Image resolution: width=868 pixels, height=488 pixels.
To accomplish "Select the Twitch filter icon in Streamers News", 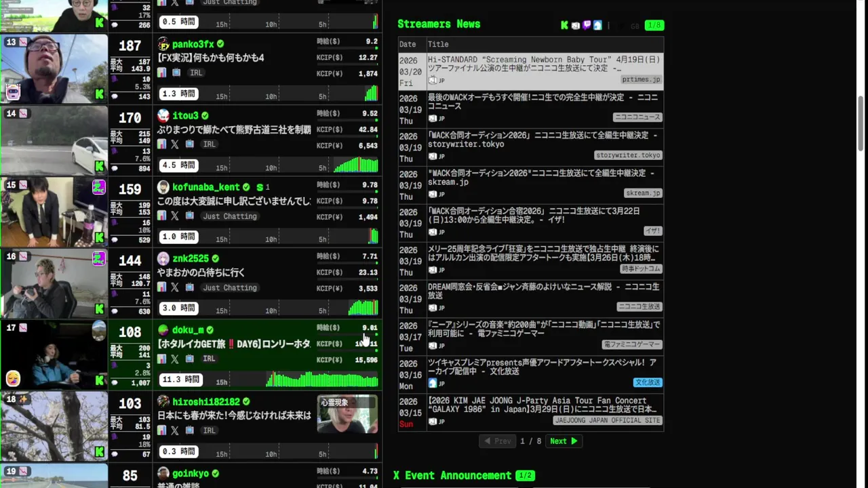I will [x=587, y=26].
